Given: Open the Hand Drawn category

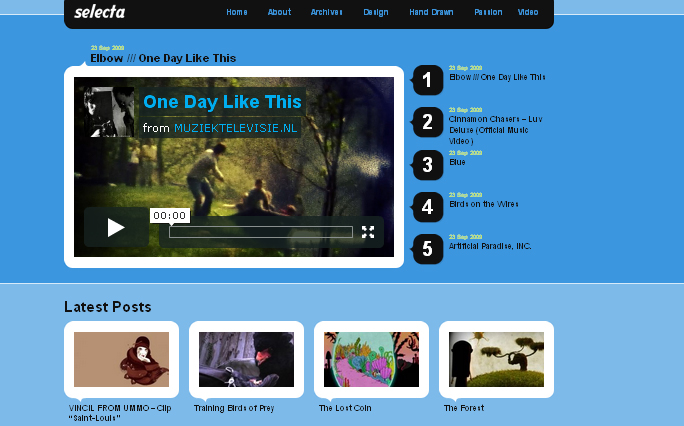Looking at the screenshot, I should pyautogui.click(x=431, y=12).
